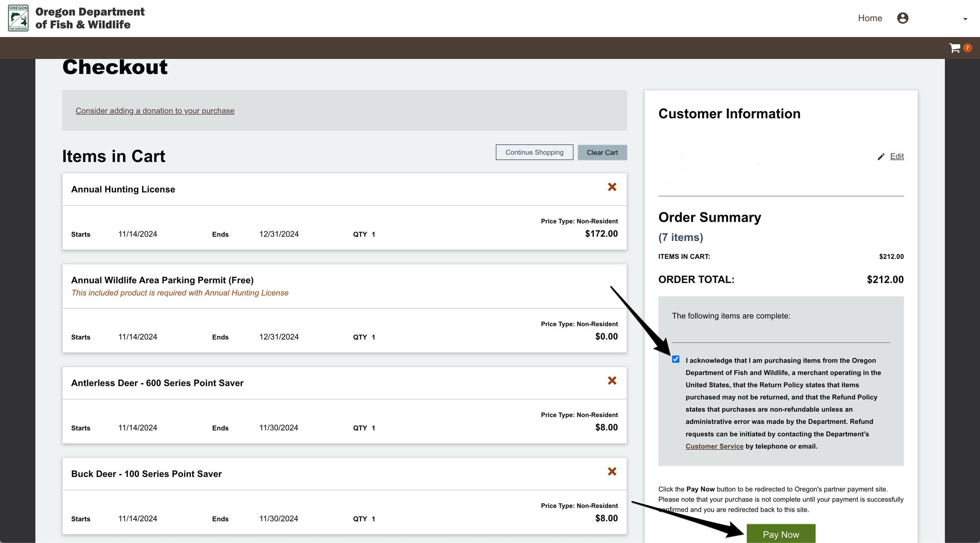Click the pencil edit icon
The width and height of the screenshot is (980, 543).
881,157
